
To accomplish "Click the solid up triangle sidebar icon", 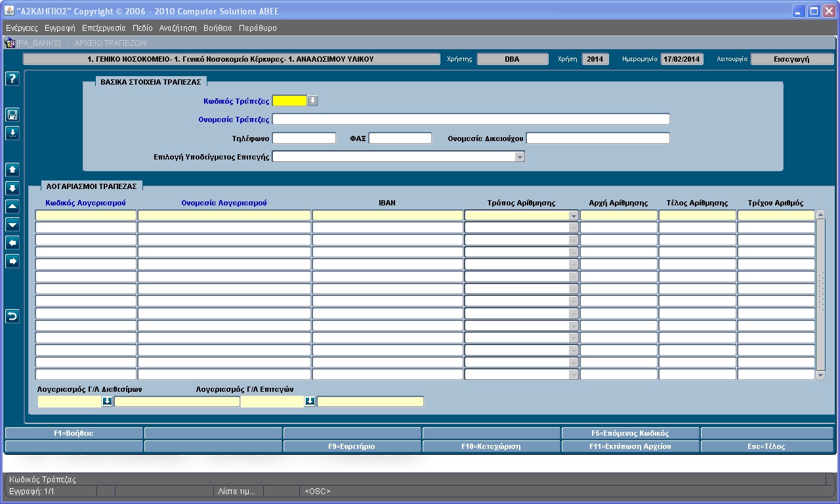I will click(12, 206).
